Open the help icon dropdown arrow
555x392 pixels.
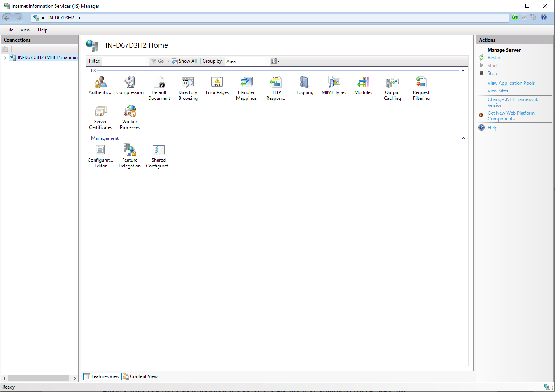point(550,17)
